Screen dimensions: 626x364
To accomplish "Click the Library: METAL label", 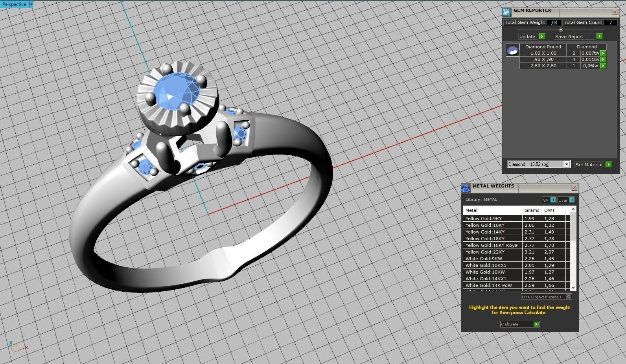I will click(481, 200).
